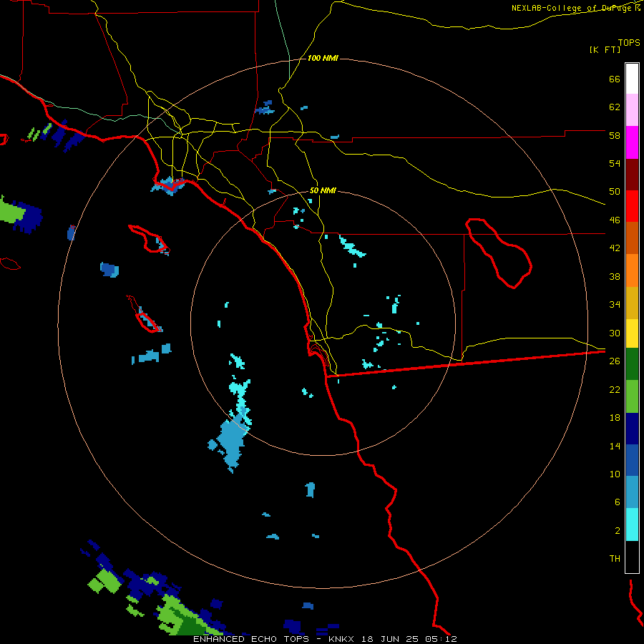Click the 42 legend value
This screenshot has height=644, width=644.
tap(615, 248)
